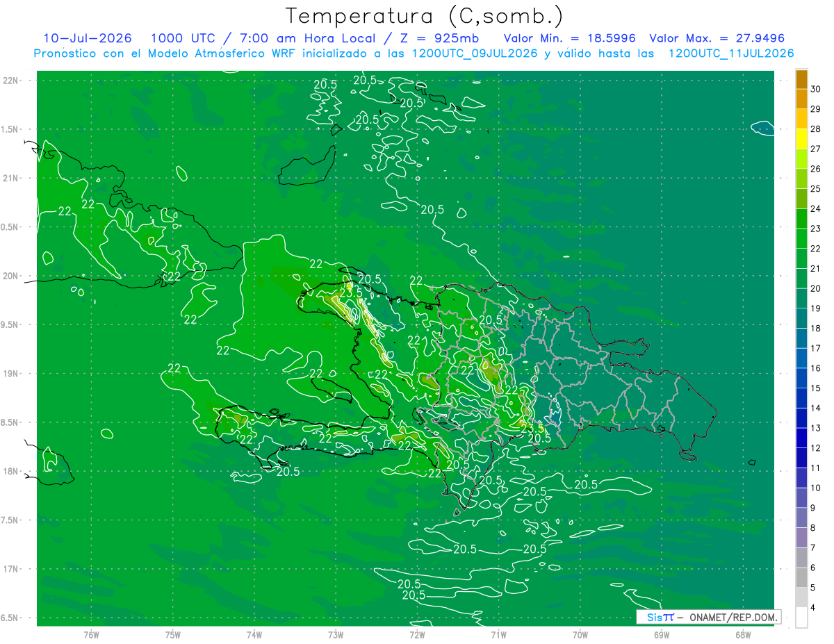
Task: Pick the blue swatch between 15 and 16
Action: [x=801, y=379]
